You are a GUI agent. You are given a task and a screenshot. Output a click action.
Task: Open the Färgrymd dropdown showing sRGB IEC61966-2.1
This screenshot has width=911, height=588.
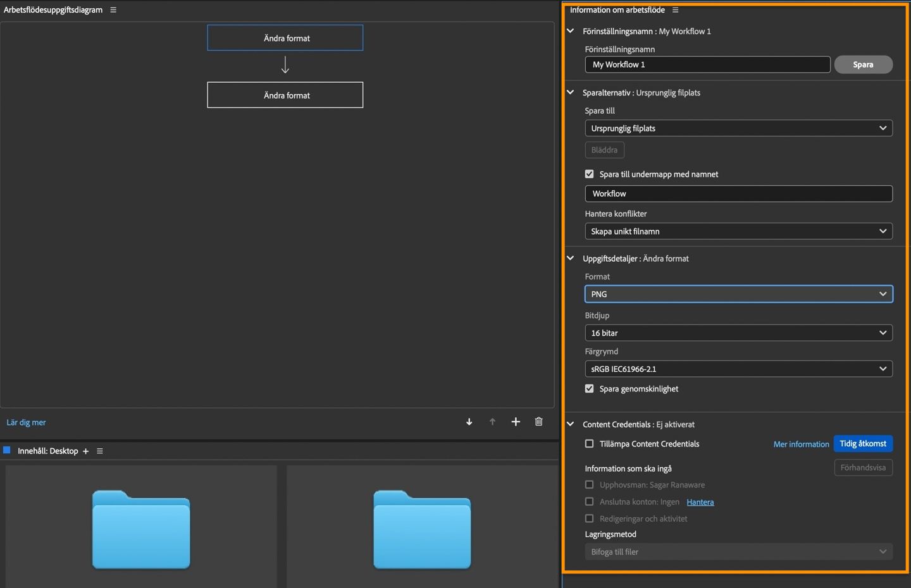point(738,369)
